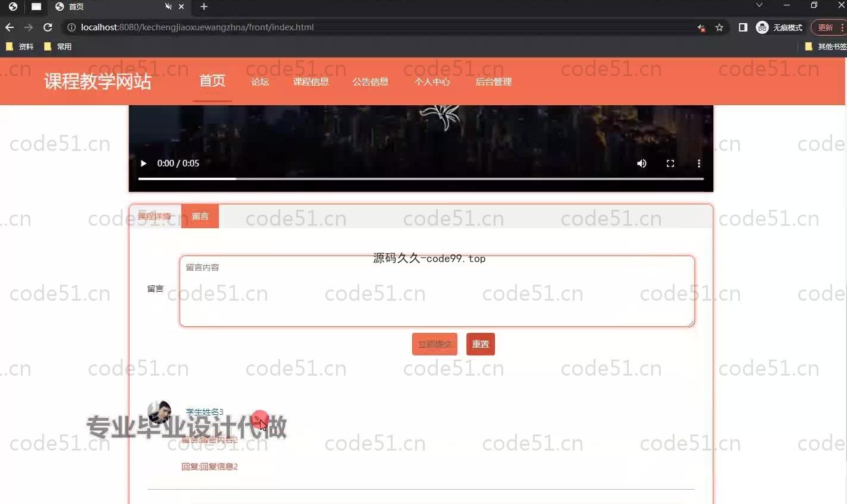Click the address bar URL
The width and height of the screenshot is (847, 504).
197,27
